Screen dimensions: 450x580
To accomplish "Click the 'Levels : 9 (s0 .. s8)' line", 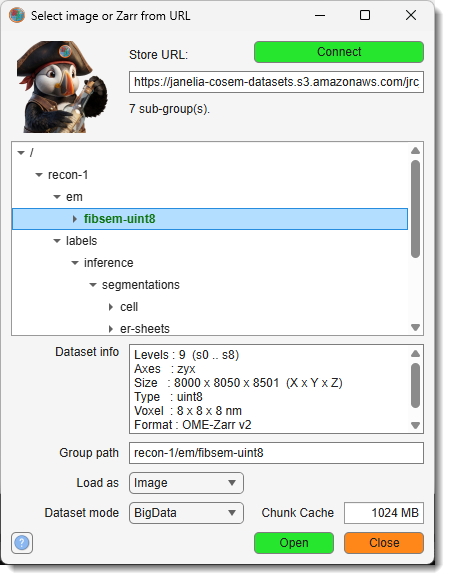I will pyautogui.click(x=186, y=355).
